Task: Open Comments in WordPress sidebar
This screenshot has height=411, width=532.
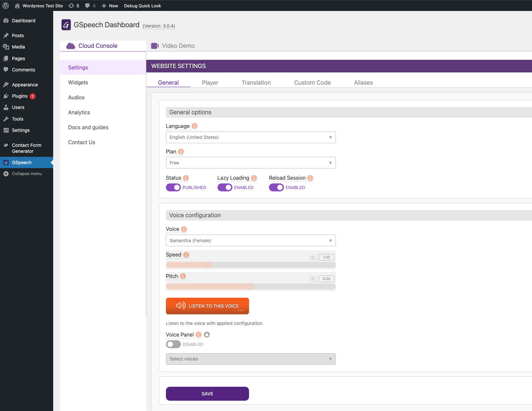Action: tap(24, 70)
